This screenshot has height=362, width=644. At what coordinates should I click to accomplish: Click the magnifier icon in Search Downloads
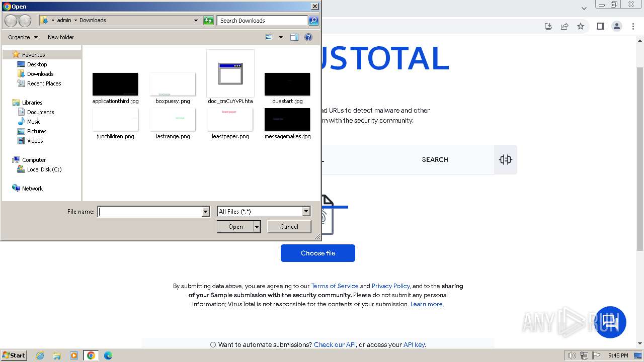[x=313, y=21]
